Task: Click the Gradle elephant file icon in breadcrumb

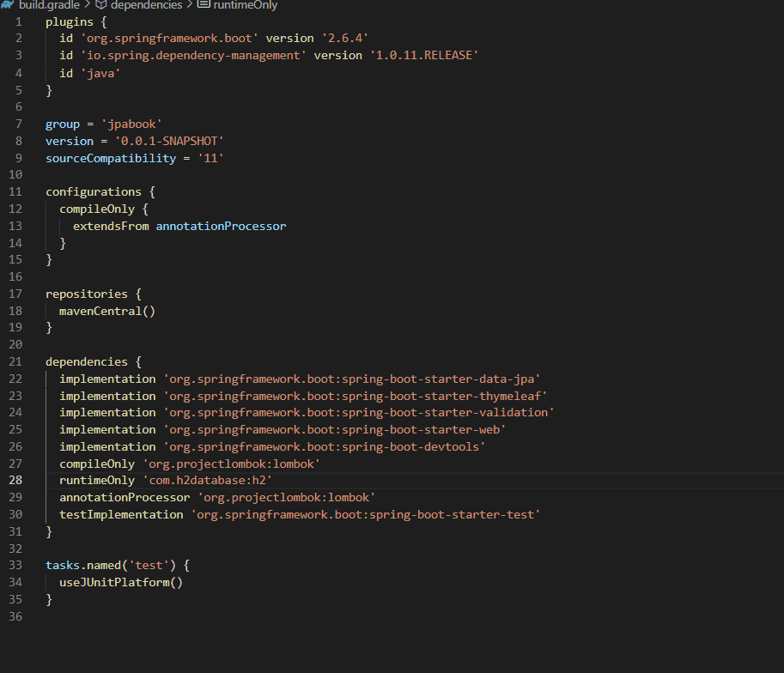Action: click(8, 5)
